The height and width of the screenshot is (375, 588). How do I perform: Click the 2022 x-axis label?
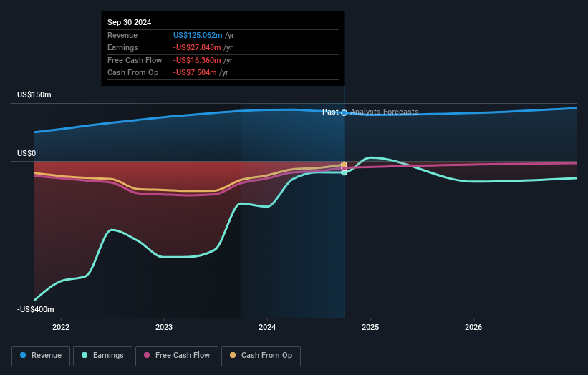click(61, 328)
